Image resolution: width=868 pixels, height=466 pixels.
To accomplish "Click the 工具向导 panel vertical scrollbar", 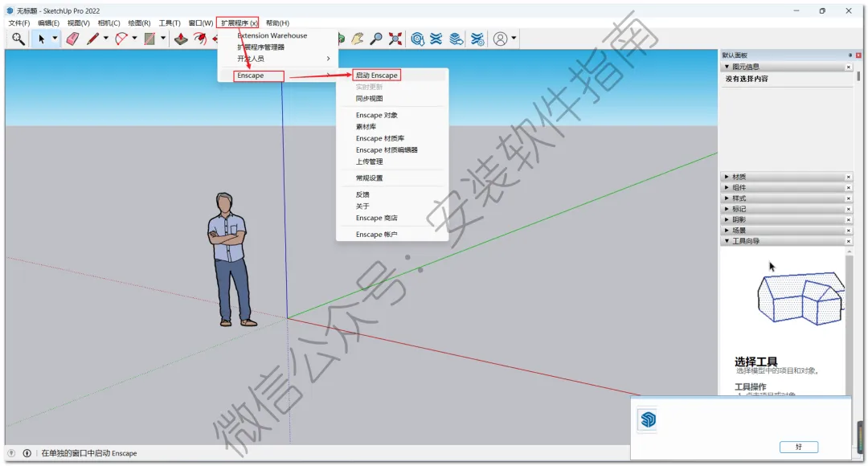I will tap(850, 321).
